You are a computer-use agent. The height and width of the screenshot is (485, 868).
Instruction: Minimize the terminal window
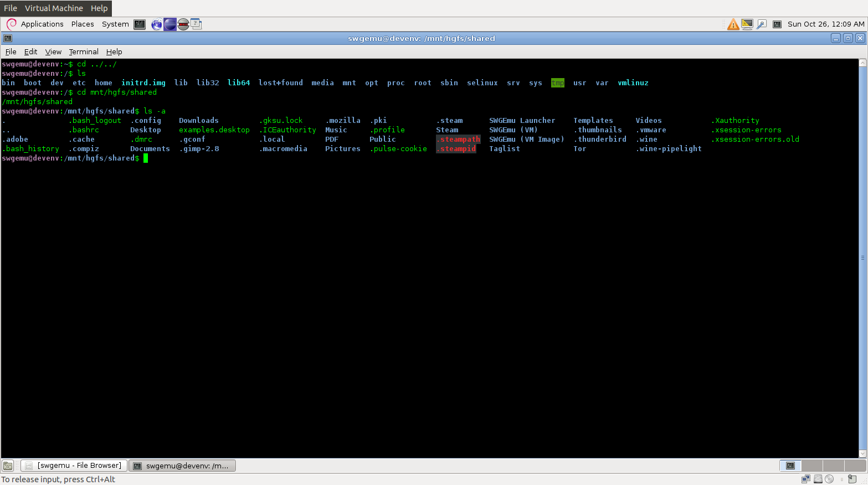pyautogui.click(x=836, y=38)
